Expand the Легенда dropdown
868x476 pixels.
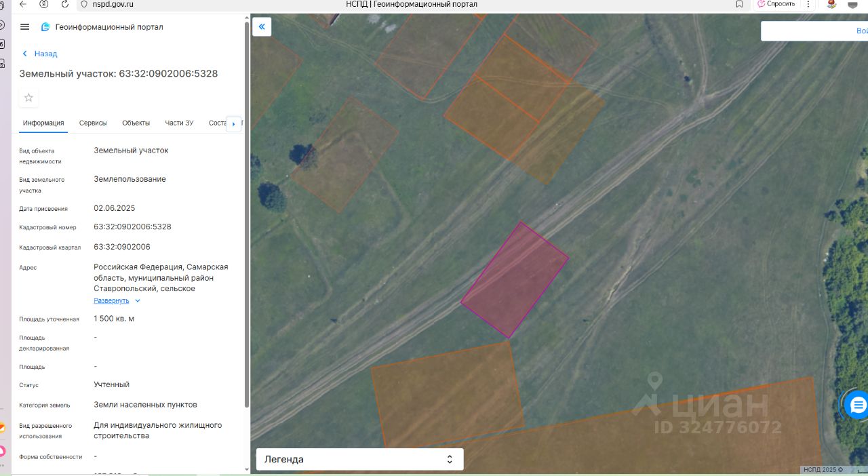(359, 459)
